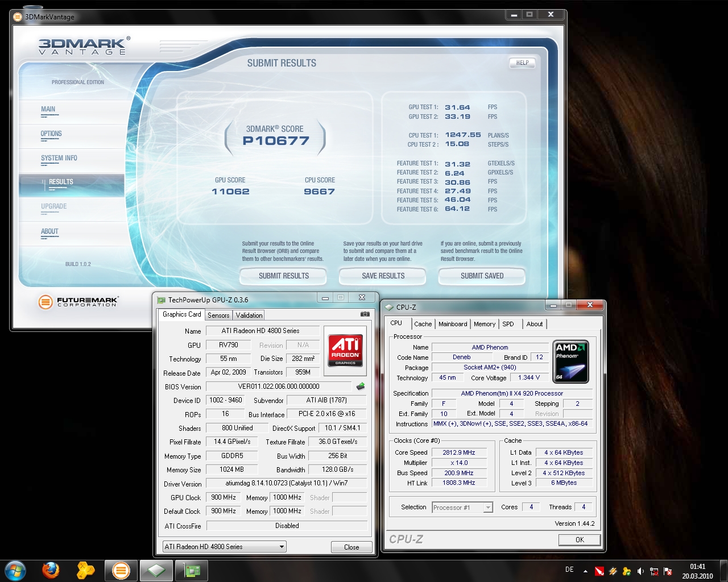Show hidden tray icons arrow
Image resolution: width=728 pixels, height=582 pixels.
(x=586, y=571)
